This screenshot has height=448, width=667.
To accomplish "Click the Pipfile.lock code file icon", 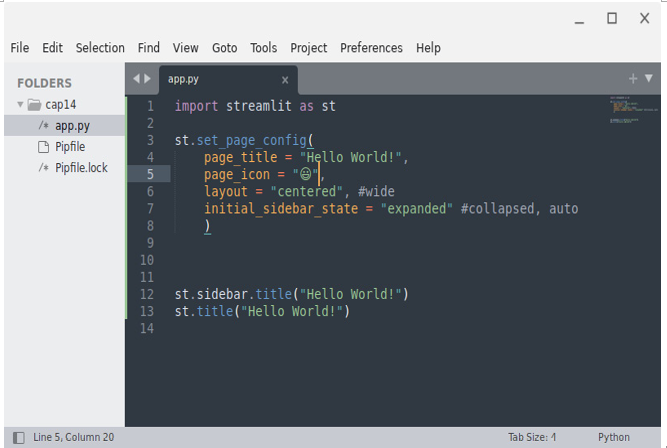I will [x=43, y=168].
